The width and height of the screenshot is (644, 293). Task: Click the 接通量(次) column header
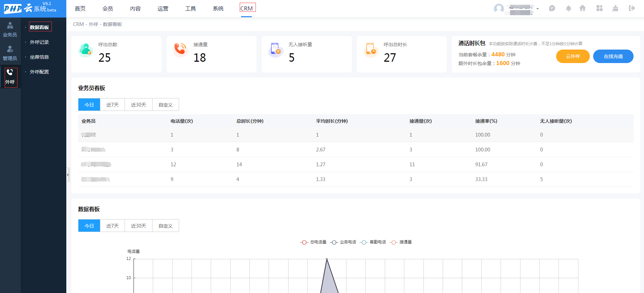click(x=420, y=121)
